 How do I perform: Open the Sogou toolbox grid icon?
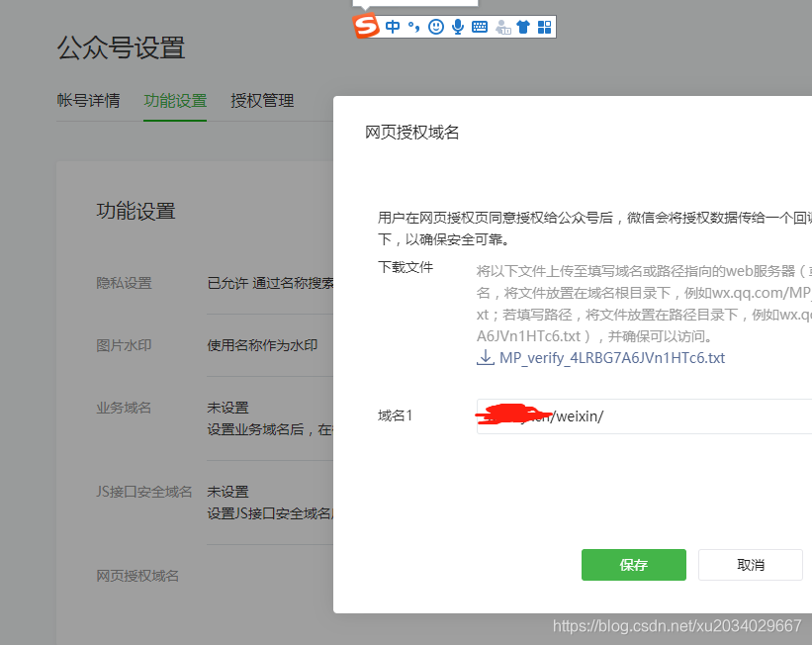coord(545,27)
